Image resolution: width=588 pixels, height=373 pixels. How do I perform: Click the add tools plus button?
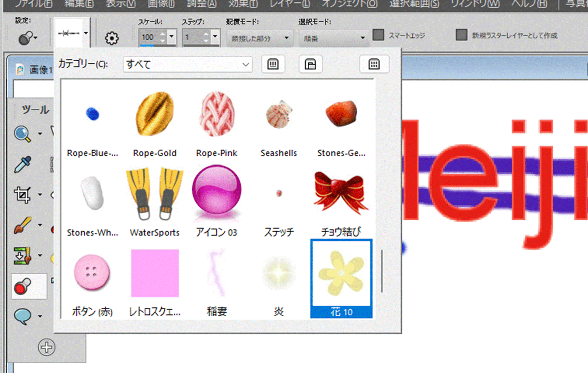tap(47, 347)
